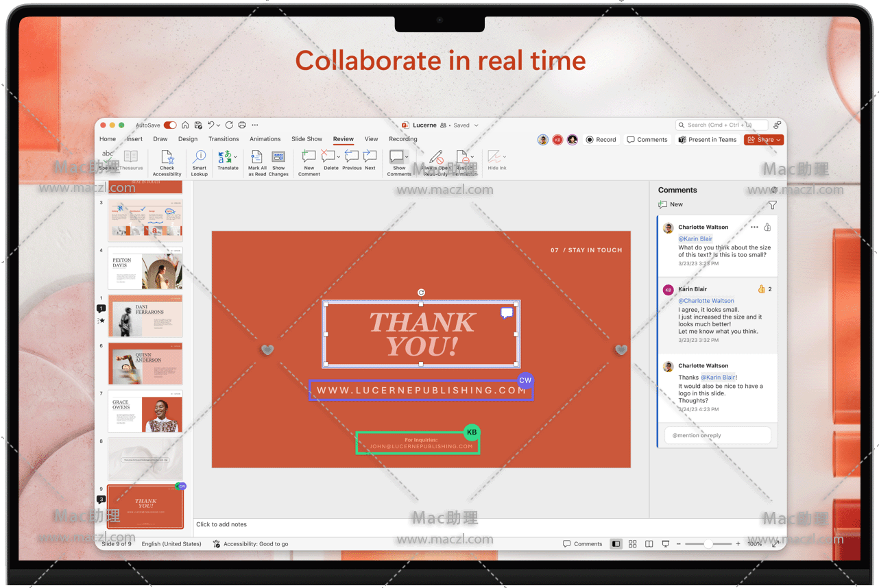Click the Check Accessibility icon
Viewport: 879px width, 588px height.
[167, 157]
